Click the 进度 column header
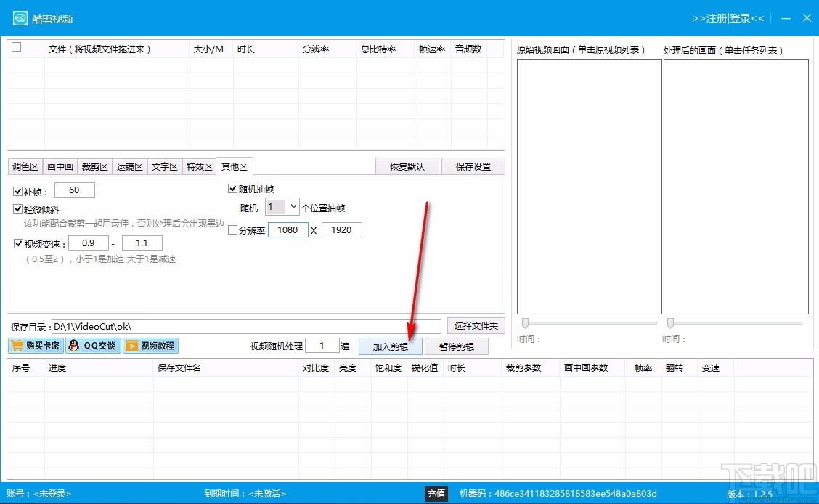The width and height of the screenshot is (819, 504). tap(99, 367)
